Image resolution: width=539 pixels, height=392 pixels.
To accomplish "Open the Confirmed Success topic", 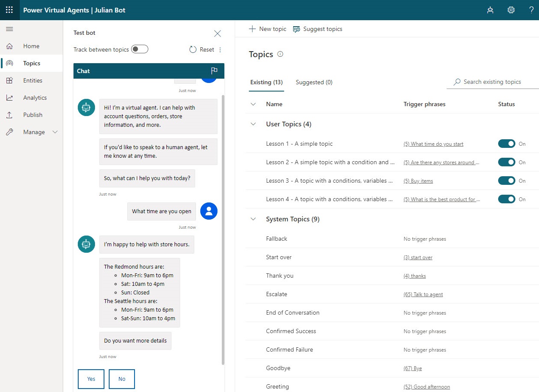I will (291, 331).
